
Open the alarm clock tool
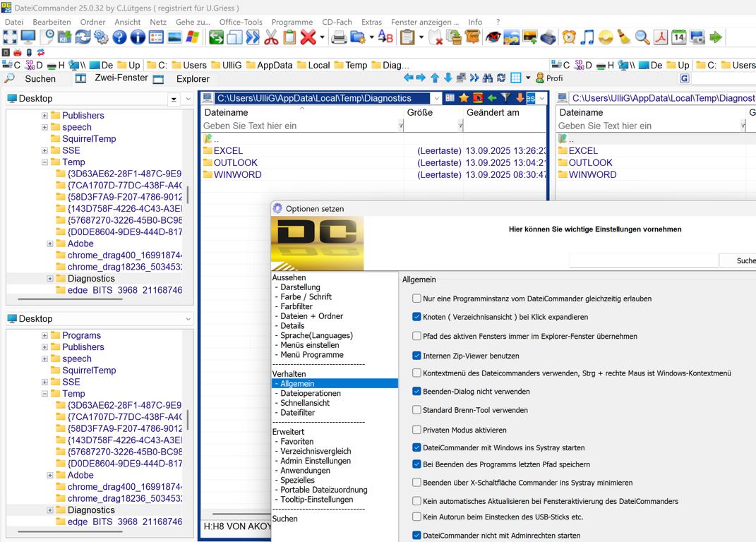click(569, 37)
